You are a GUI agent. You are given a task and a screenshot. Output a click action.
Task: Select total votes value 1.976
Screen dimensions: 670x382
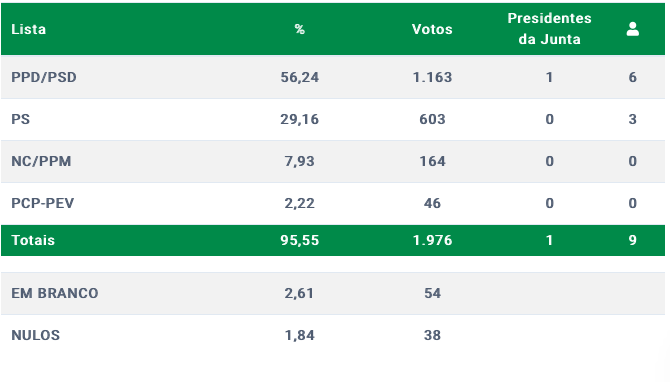coord(432,240)
